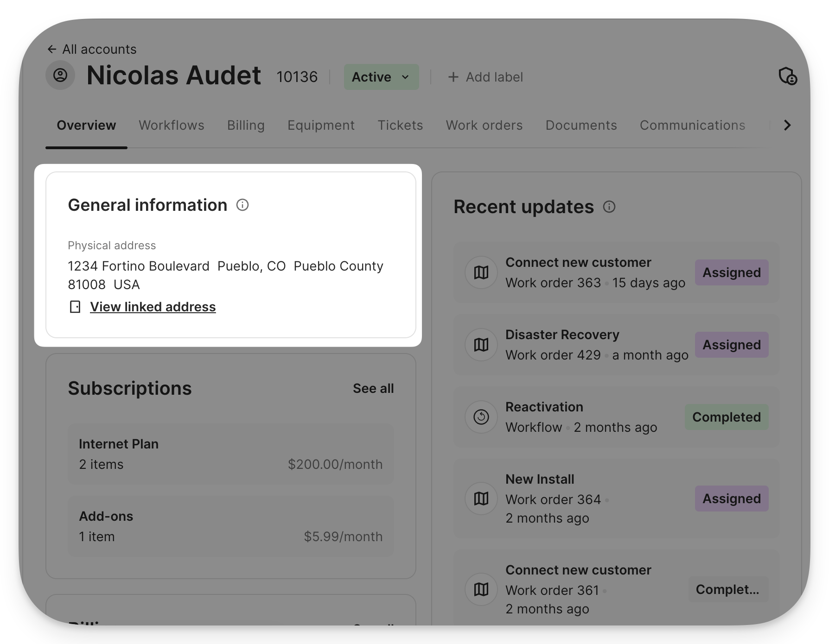829x644 pixels.
Task: Click map icon for Work order 363
Action: coord(481,272)
